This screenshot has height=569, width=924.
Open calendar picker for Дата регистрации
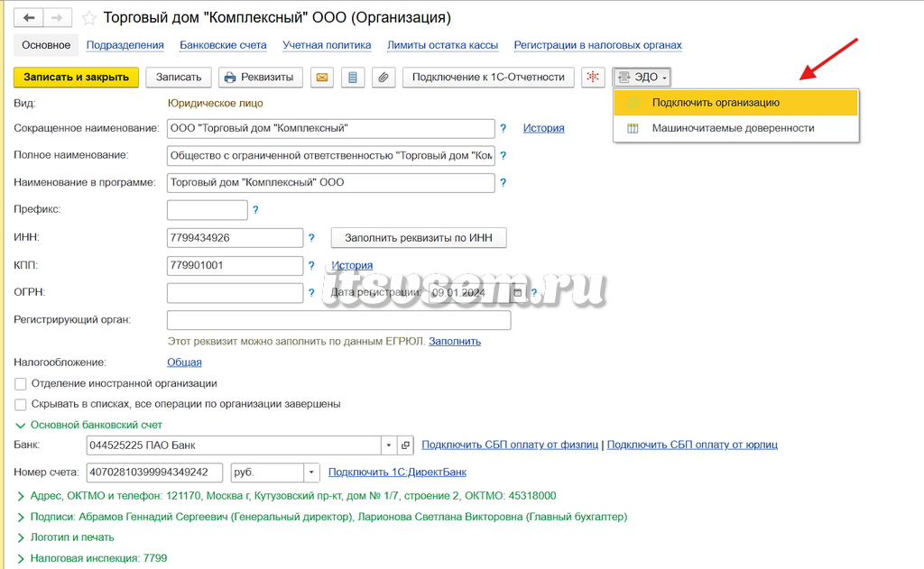(x=517, y=293)
